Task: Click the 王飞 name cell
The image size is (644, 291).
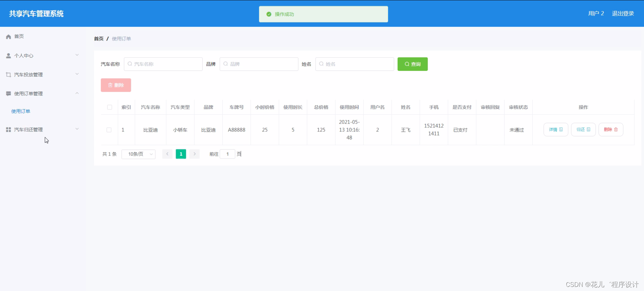Action: click(x=406, y=130)
